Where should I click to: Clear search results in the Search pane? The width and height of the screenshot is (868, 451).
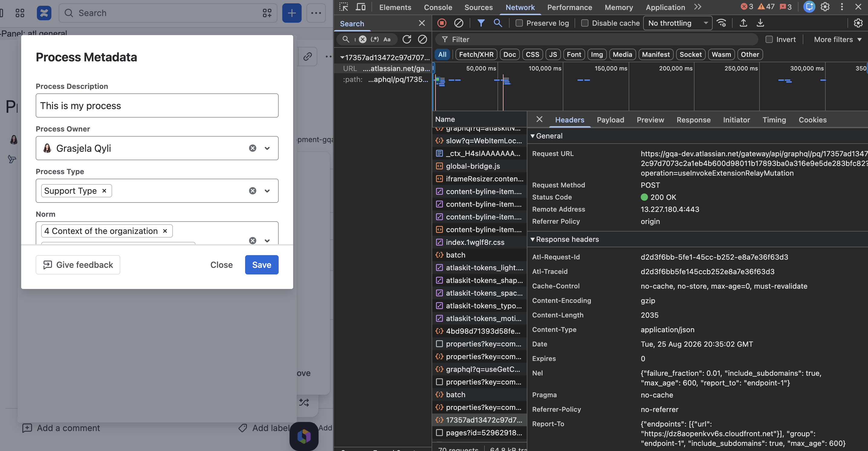422,39
